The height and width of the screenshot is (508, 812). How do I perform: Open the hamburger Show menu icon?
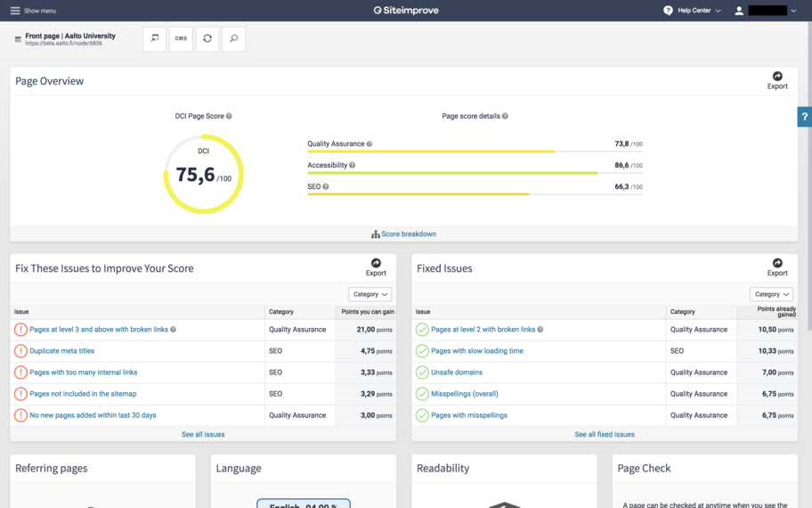pyautogui.click(x=15, y=11)
